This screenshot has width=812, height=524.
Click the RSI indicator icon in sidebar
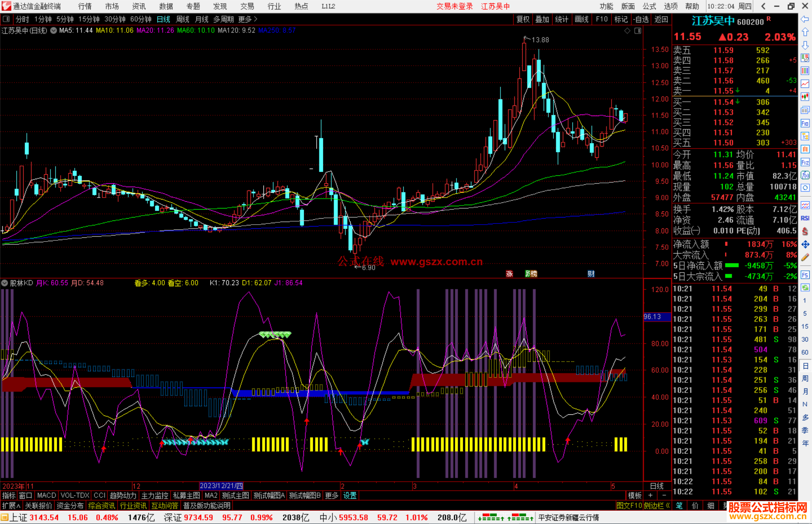point(805,218)
